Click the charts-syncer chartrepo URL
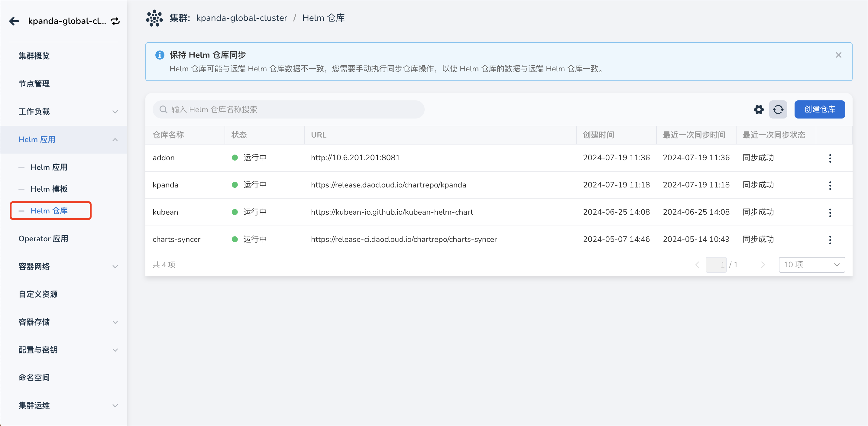The width and height of the screenshot is (868, 426). [x=404, y=240]
